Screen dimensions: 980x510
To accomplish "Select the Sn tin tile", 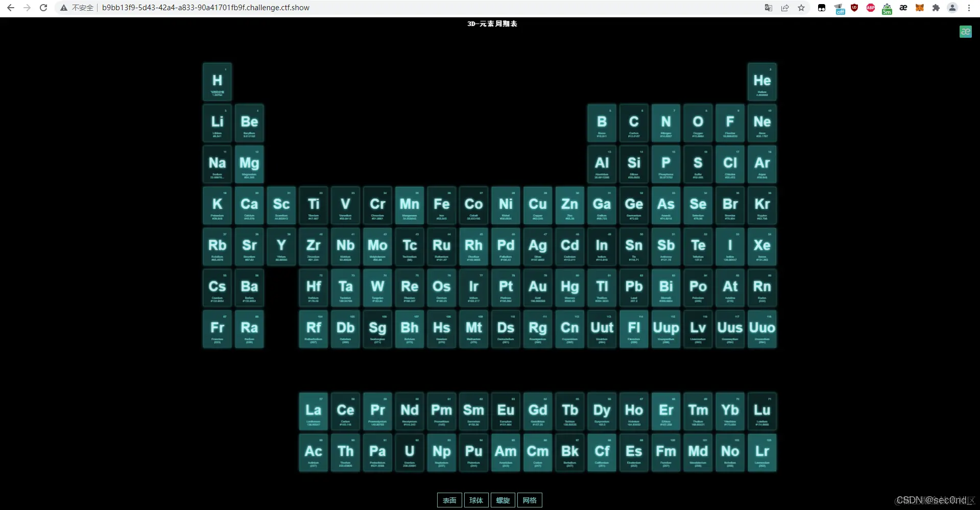I will tap(634, 247).
